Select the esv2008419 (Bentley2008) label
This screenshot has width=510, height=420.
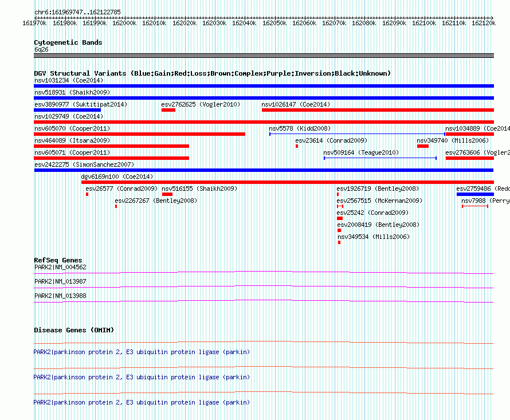click(x=378, y=225)
